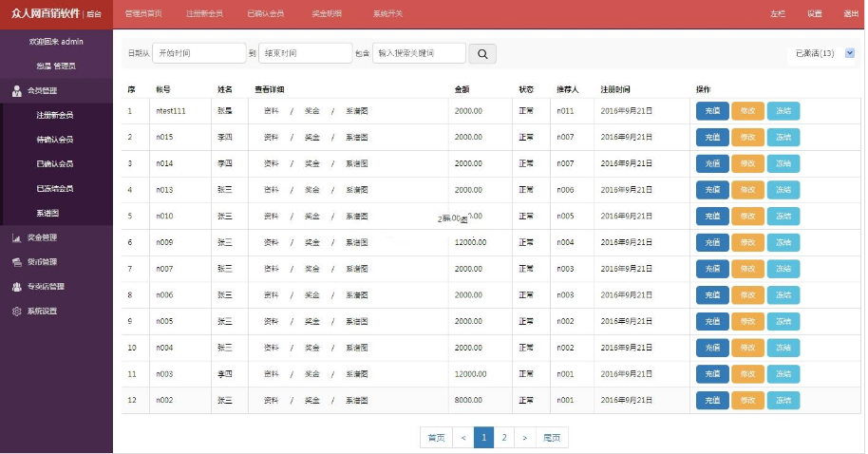Click 退出 in the top right
Image resolution: width=868 pixels, height=454 pixels.
tap(851, 14)
